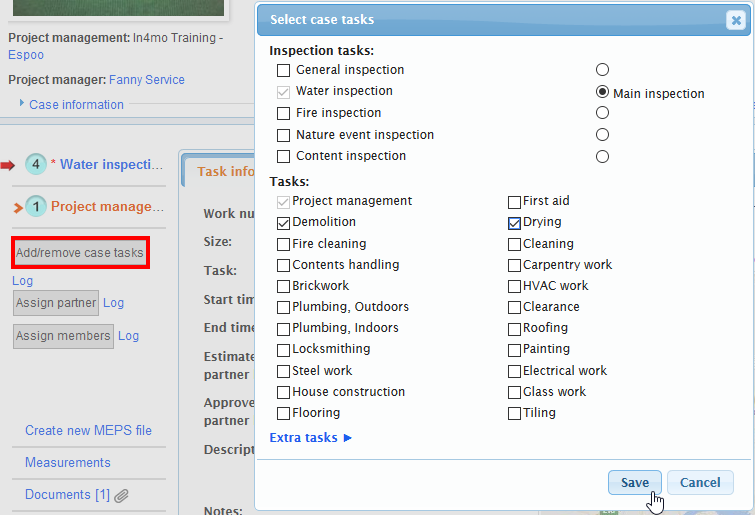Select the step 1 Project management badge
755x515 pixels.
point(36,207)
